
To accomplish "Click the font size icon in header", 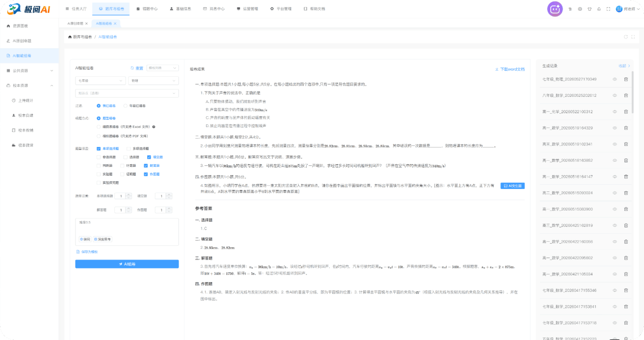I will (x=571, y=9).
